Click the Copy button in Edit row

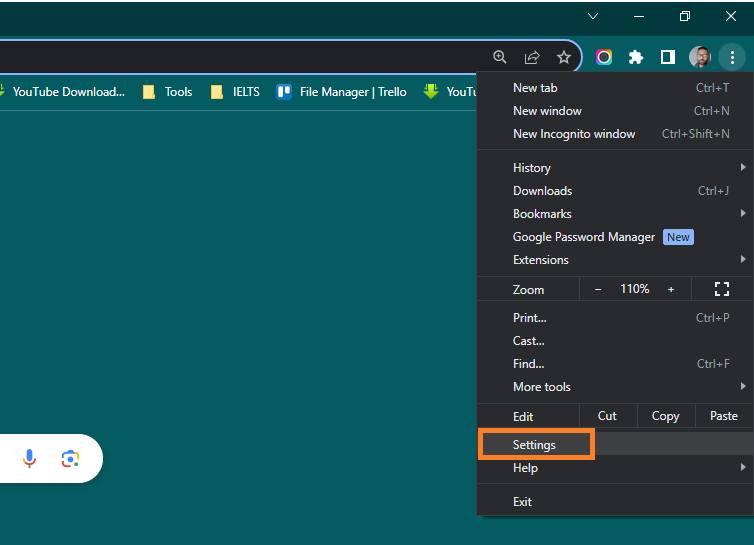(665, 416)
